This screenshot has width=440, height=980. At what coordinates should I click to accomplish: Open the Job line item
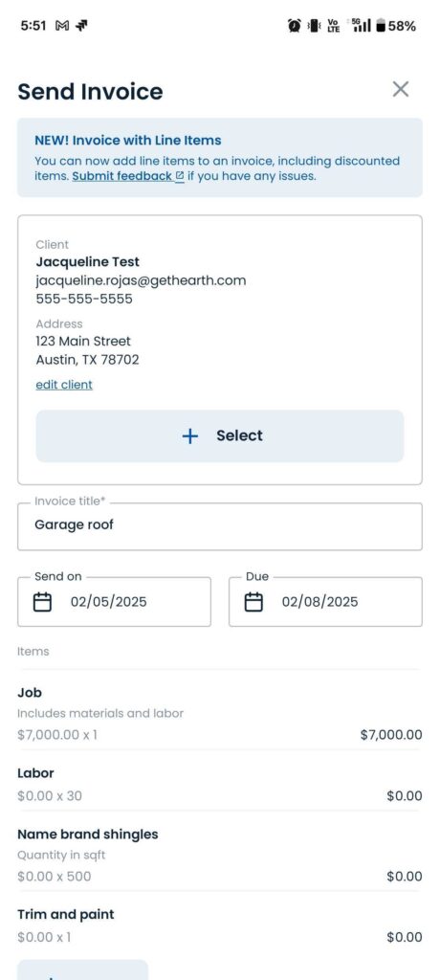click(x=219, y=714)
